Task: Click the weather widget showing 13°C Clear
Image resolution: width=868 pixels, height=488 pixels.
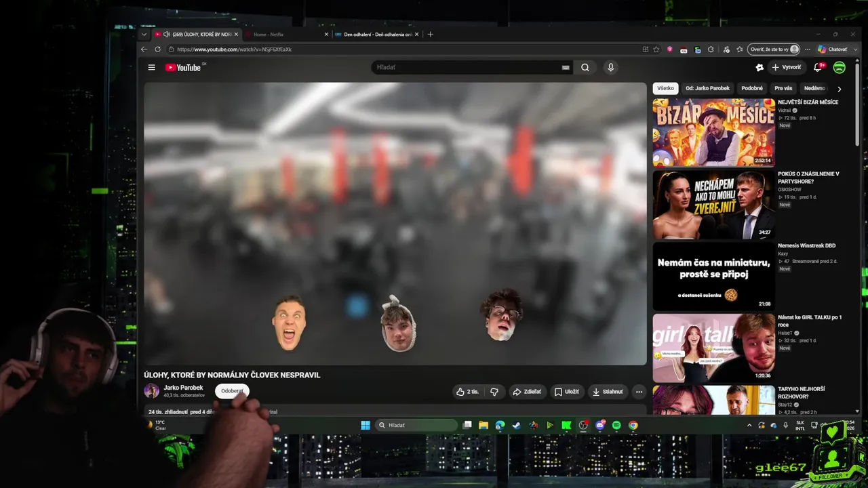Action: [x=157, y=425]
